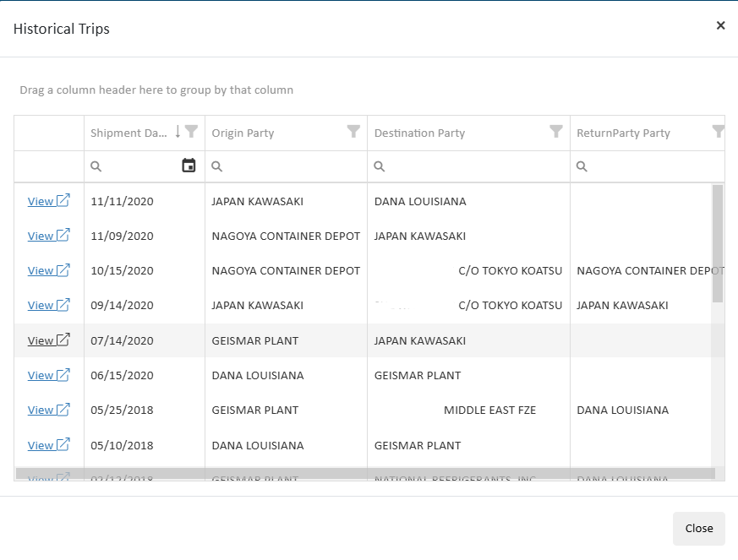View the 10/15/2020 trip
The height and width of the screenshot is (560, 738).
[41, 271]
